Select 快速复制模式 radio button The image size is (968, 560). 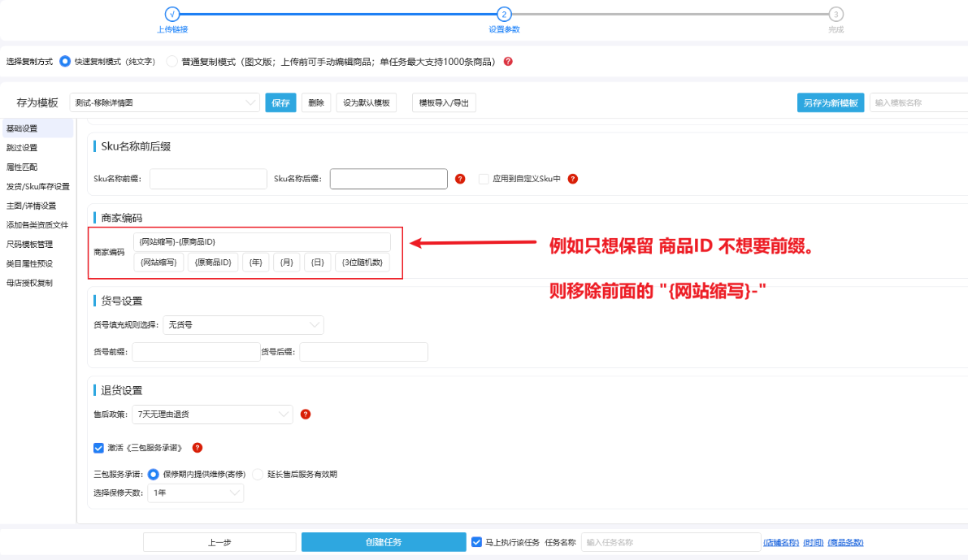[x=65, y=62]
